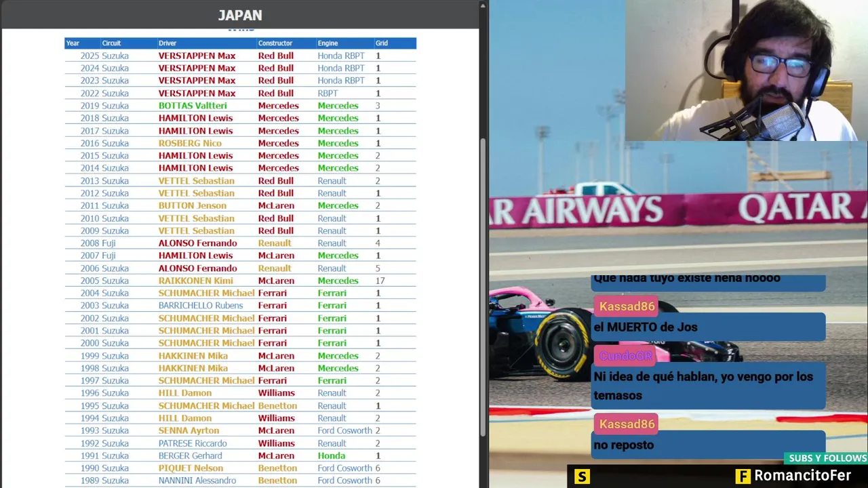Open HAMILTON Lewis in the 2018 row
Image resolution: width=868 pixels, height=488 pixels.
195,118
